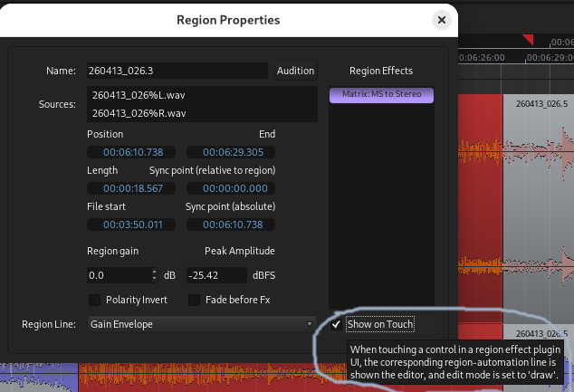Click the Region Effects heading

click(x=381, y=71)
